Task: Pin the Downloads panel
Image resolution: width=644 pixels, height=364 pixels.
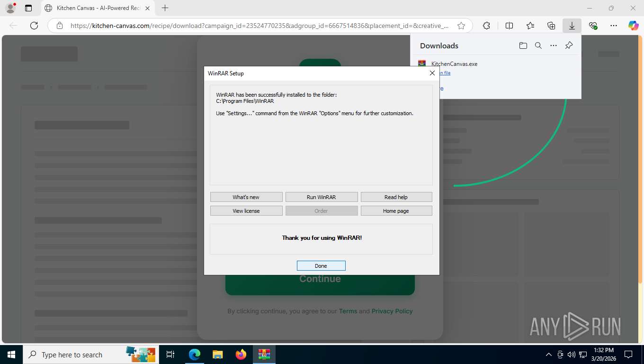Action: point(569,45)
